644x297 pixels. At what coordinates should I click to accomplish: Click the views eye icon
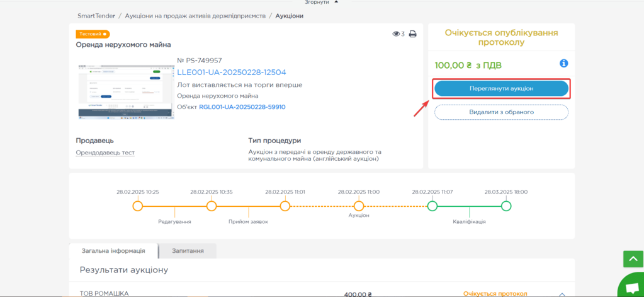pos(396,34)
